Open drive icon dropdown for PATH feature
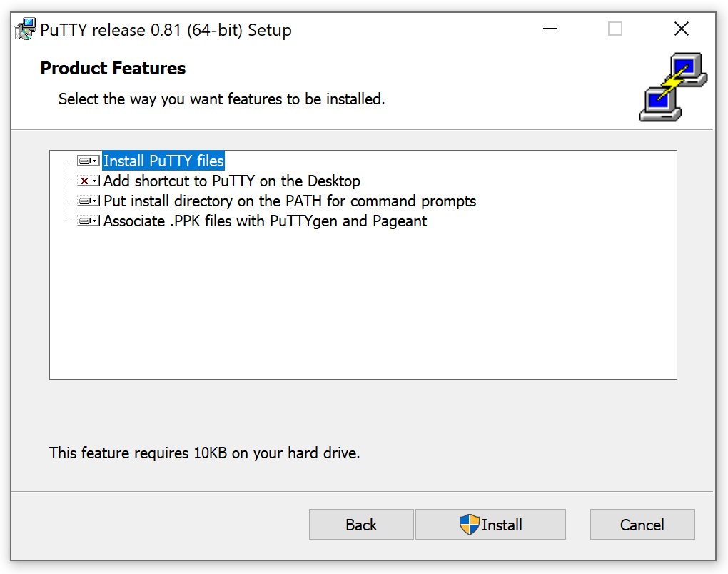This screenshot has height=574, width=728. 89,201
